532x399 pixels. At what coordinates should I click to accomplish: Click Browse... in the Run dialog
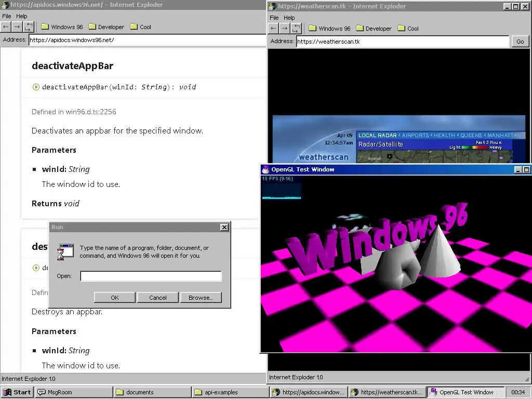201,298
